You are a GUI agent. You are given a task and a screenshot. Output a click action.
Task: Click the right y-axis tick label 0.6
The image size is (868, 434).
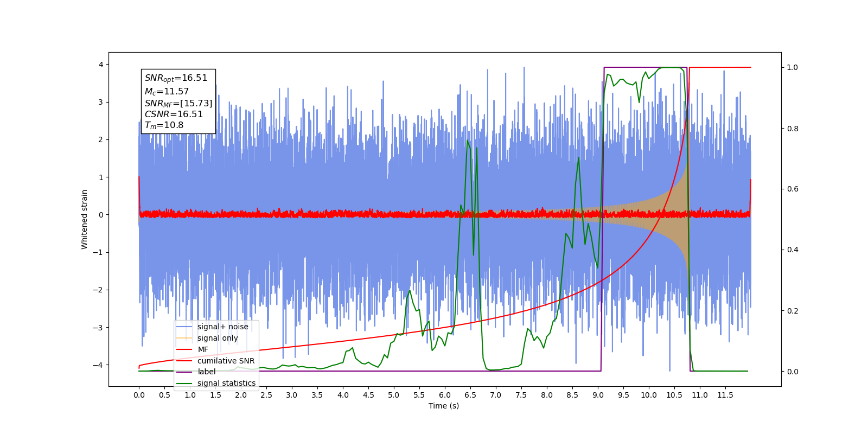pos(793,189)
